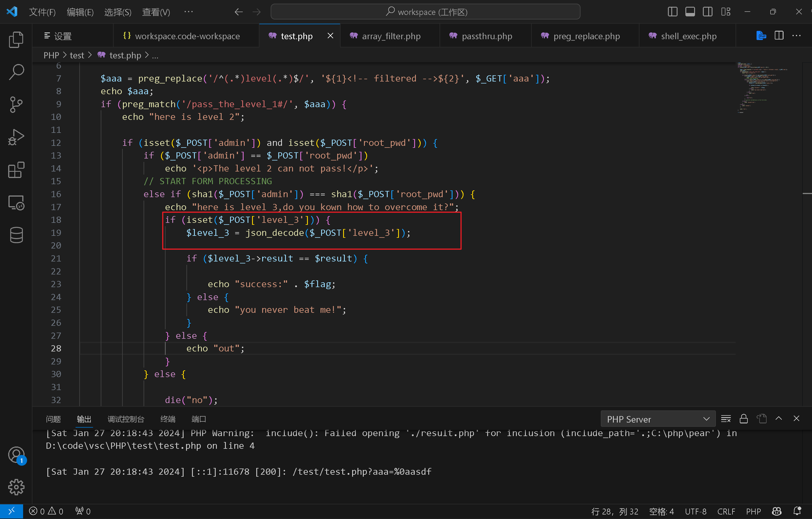The height and width of the screenshot is (519, 812).
Task: Click the workspace search command box
Action: pos(425,12)
